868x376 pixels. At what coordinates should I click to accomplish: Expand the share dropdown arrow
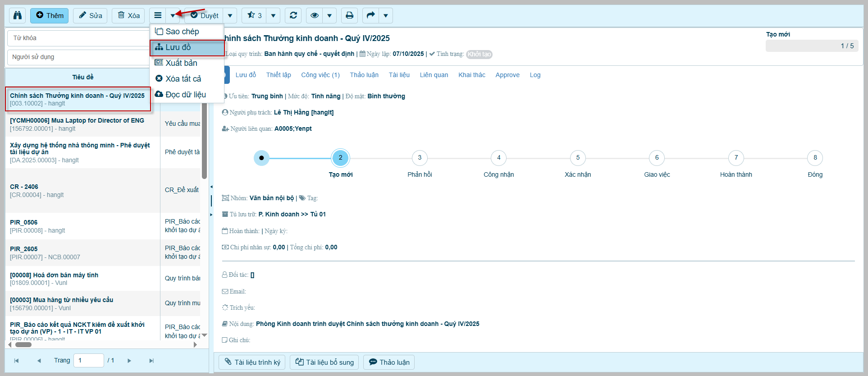point(386,15)
